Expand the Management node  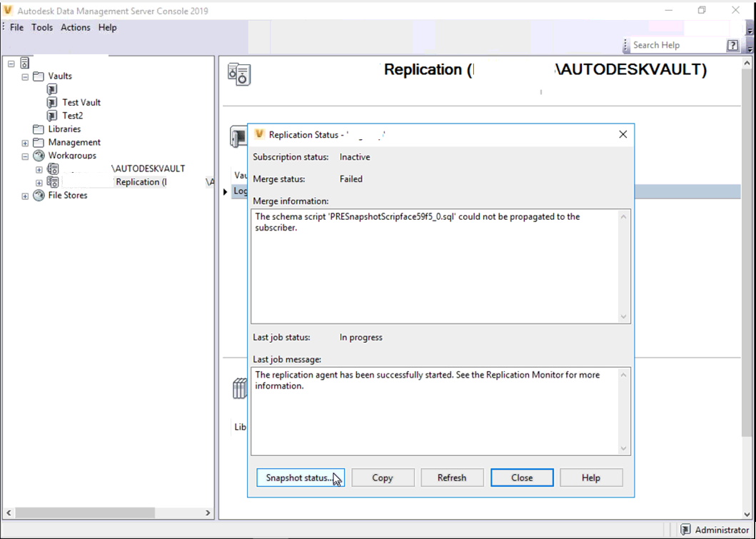pyautogui.click(x=24, y=142)
